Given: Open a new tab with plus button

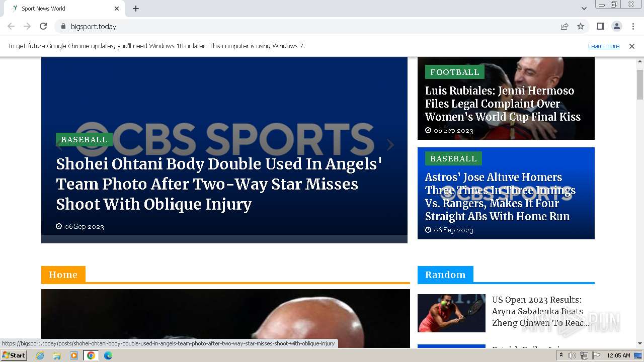Looking at the screenshot, I should point(136,9).
